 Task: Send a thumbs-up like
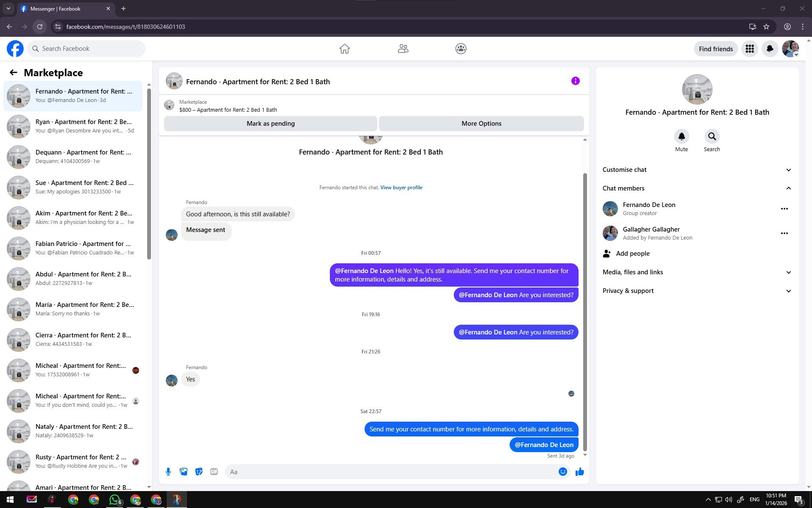(x=579, y=472)
